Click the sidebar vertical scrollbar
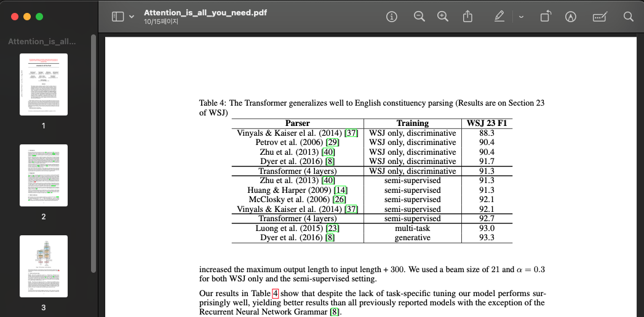The image size is (644, 317). click(93, 154)
